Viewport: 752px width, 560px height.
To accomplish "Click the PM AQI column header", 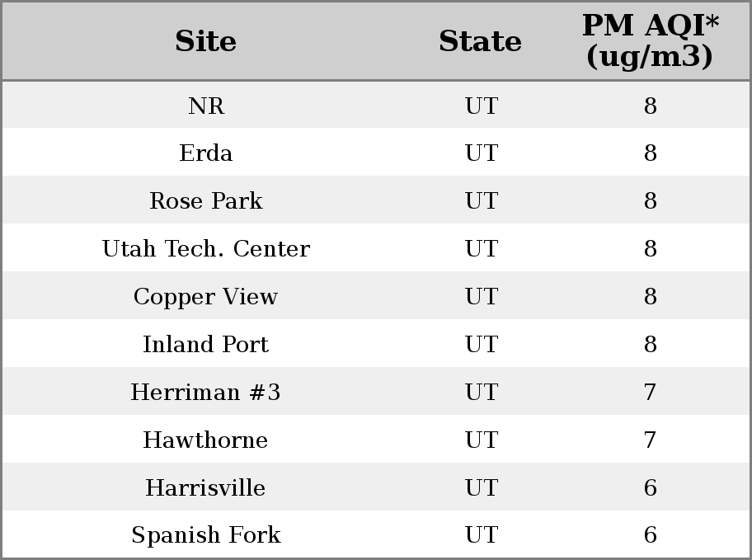I will pyautogui.click(x=651, y=40).
